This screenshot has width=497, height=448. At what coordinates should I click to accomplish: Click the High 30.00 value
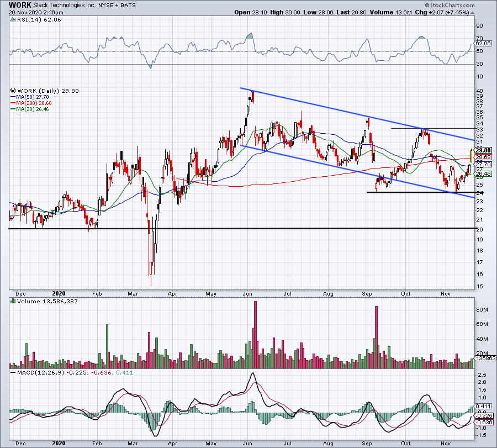coord(285,12)
